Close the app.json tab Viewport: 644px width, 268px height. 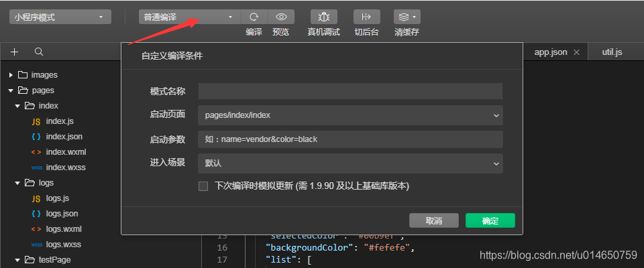(576, 52)
